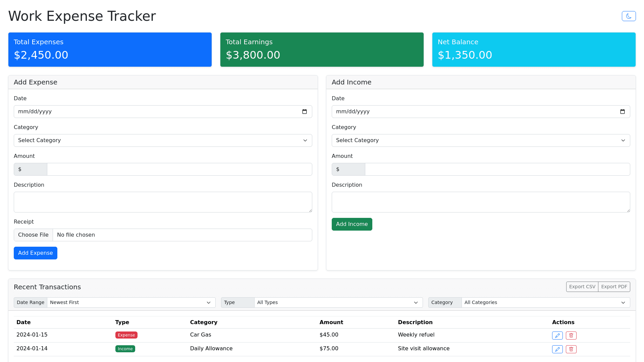Click Choose File for receipt upload
The image size is (644, 362).
pos(33,235)
